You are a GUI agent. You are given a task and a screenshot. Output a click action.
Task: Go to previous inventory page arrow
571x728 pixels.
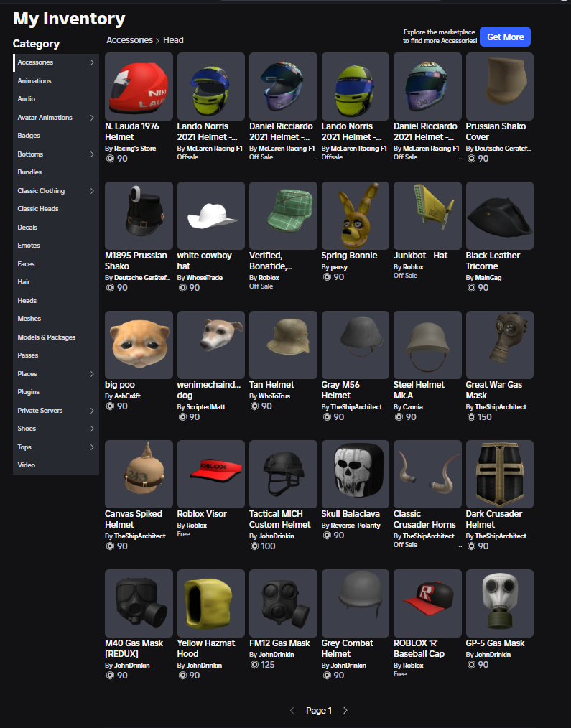click(292, 710)
